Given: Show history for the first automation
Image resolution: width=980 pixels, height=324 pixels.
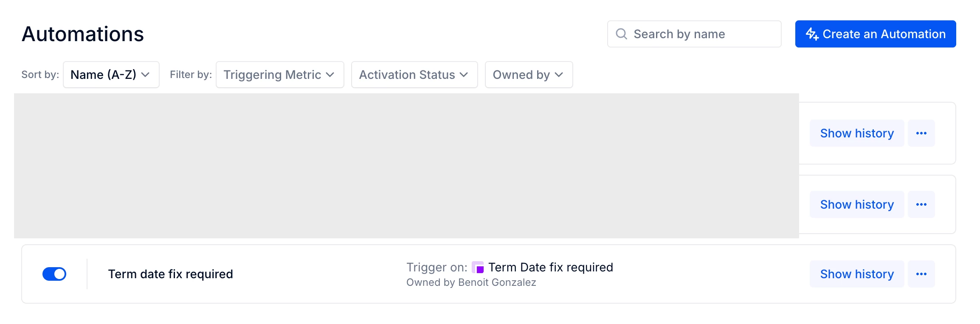Looking at the screenshot, I should 857,133.
